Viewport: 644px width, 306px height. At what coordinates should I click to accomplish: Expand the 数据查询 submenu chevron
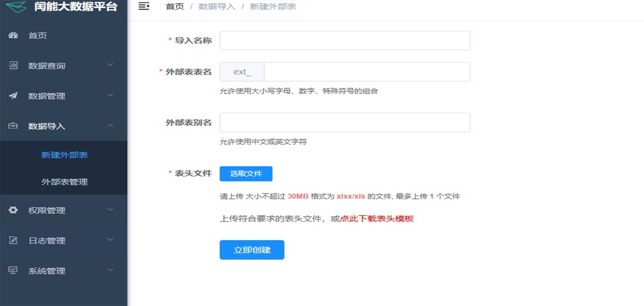110,65
